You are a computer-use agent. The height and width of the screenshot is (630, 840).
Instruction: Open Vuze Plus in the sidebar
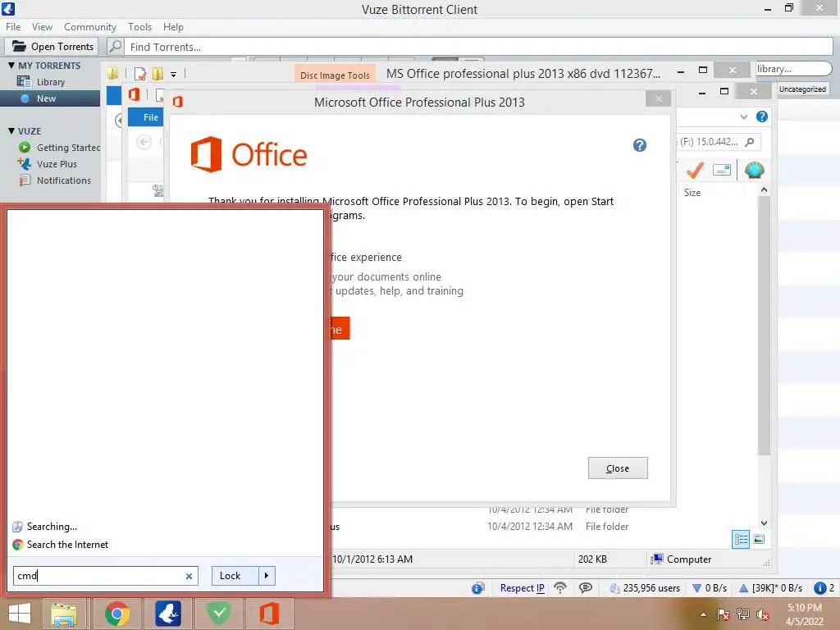click(x=57, y=164)
